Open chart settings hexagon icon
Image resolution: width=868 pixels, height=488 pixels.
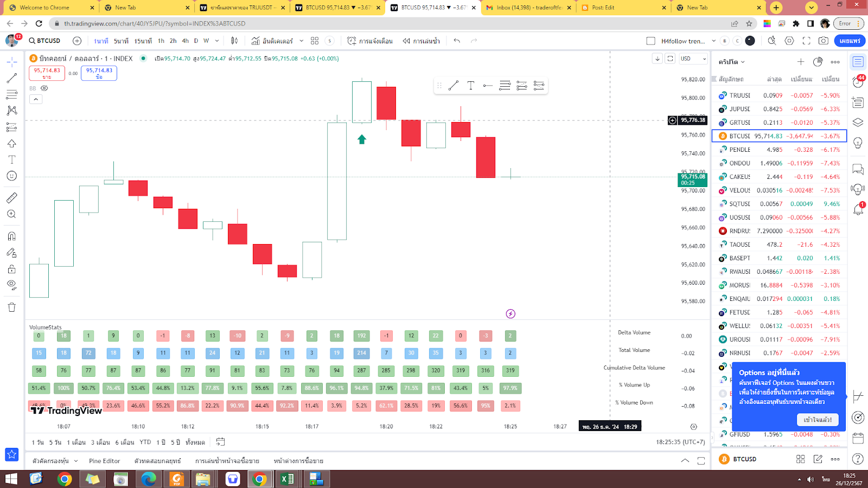789,41
